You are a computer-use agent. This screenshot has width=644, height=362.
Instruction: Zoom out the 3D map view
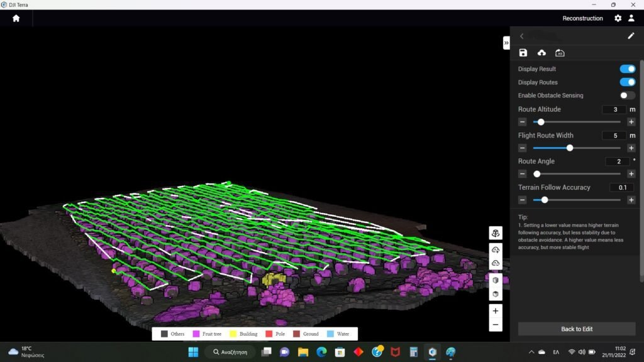[496, 325]
